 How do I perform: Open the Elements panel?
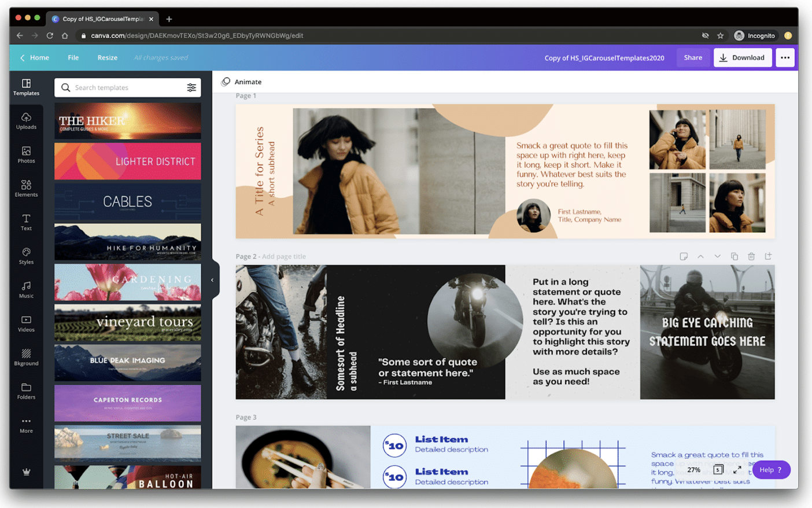click(x=26, y=188)
